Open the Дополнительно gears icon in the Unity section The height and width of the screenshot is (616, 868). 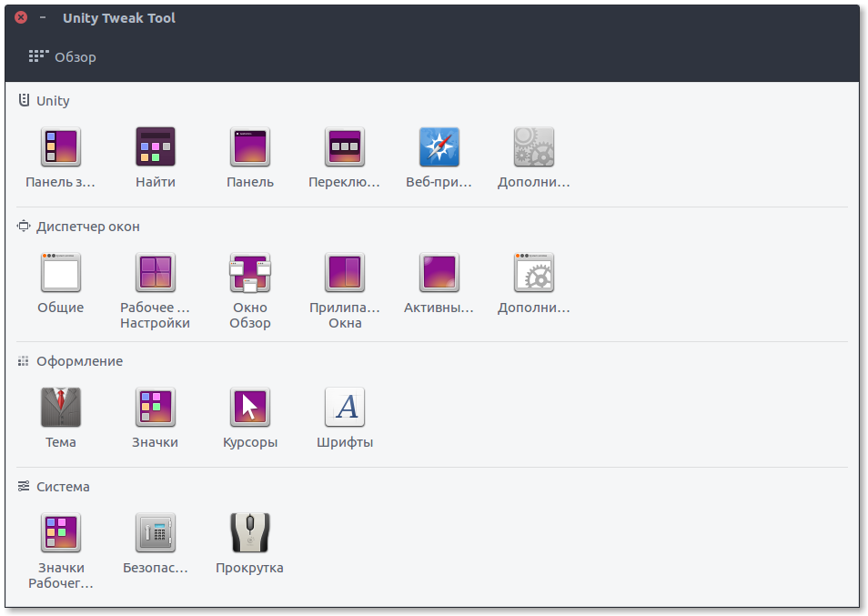tap(534, 146)
